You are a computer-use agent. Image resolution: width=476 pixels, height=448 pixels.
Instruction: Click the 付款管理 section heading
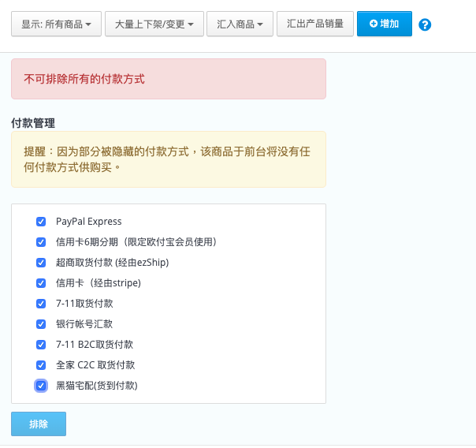[x=33, y=123]
